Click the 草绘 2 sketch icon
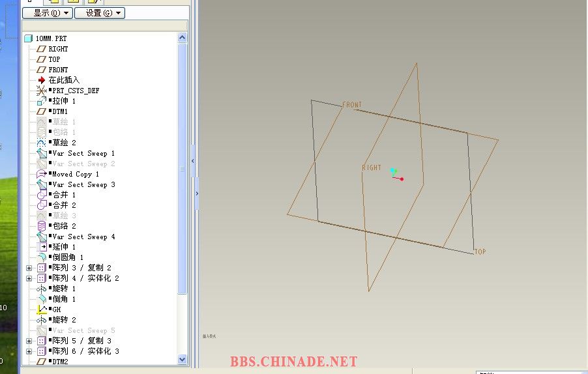The image size is (588, 374). [42, 143]
